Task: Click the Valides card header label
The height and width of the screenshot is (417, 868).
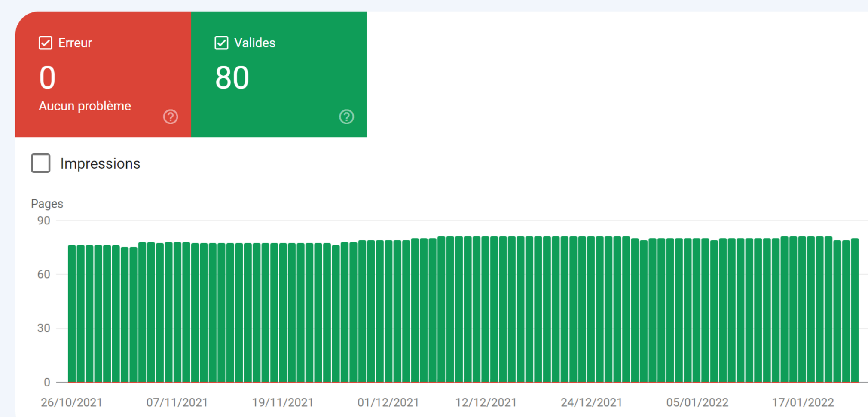Action: (x=254, y=43)
